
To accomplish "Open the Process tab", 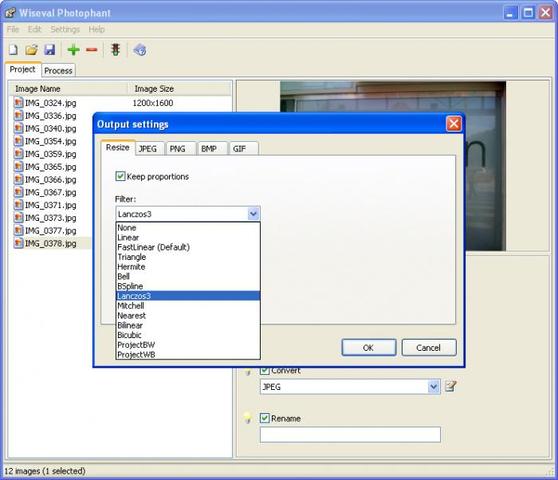I will point(58,70).
